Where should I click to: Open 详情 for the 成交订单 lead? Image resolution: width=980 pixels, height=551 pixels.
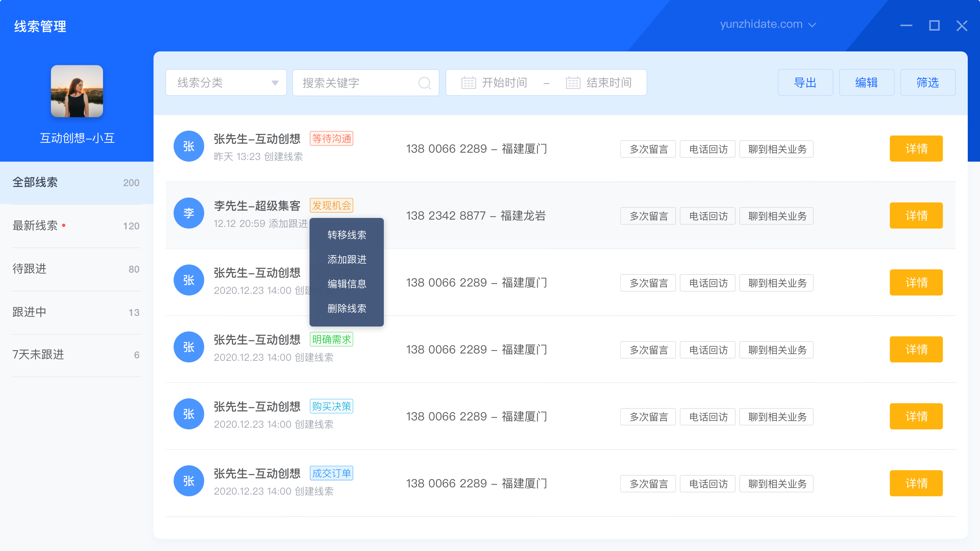pyautogui.click(x=916, y=483)
